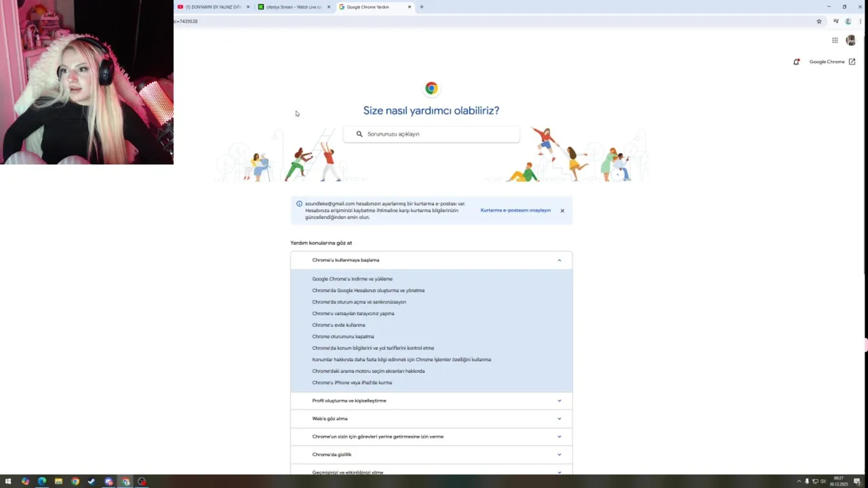
Task: Close the YouTube tab
Action: 248,7
